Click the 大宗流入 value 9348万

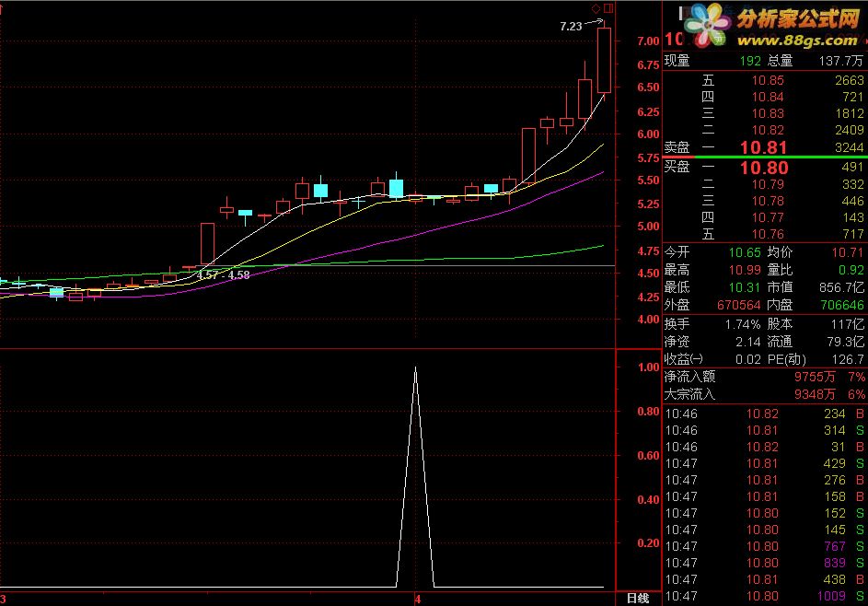[815, 394]
